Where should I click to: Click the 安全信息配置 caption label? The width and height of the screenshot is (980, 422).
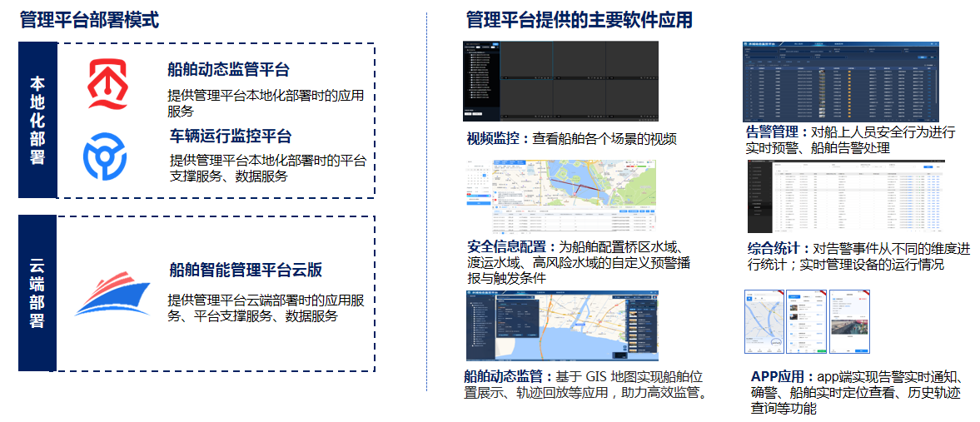[510, 247]
